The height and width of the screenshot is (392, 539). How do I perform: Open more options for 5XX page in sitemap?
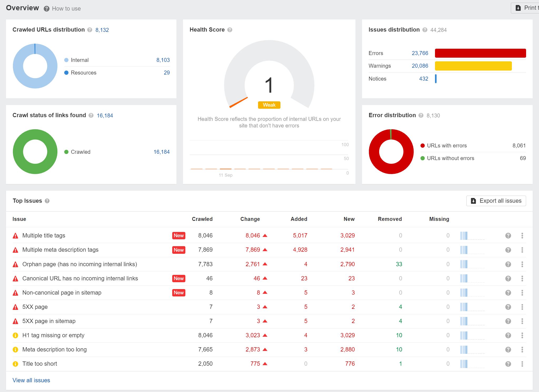pyautogui.click(x=522, y=321)
